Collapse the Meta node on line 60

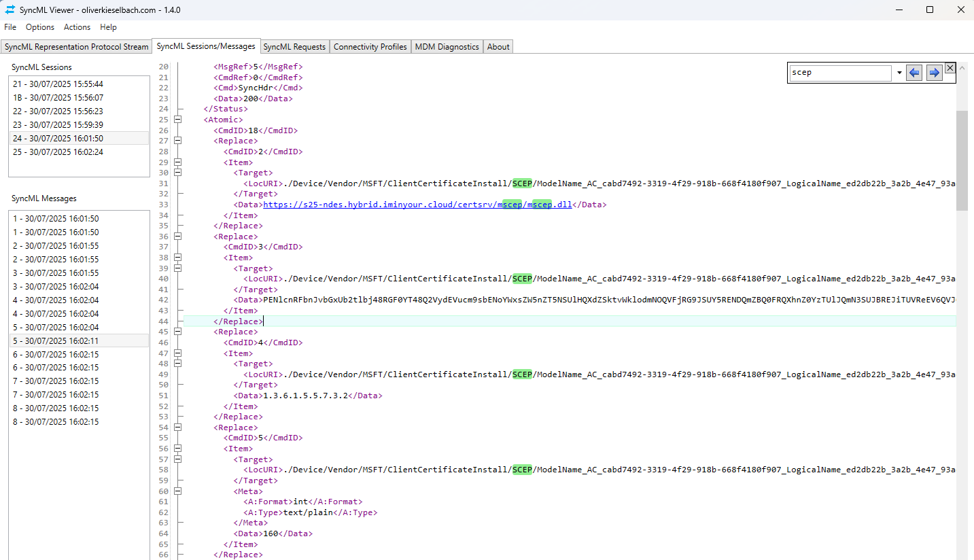[178, 491]
